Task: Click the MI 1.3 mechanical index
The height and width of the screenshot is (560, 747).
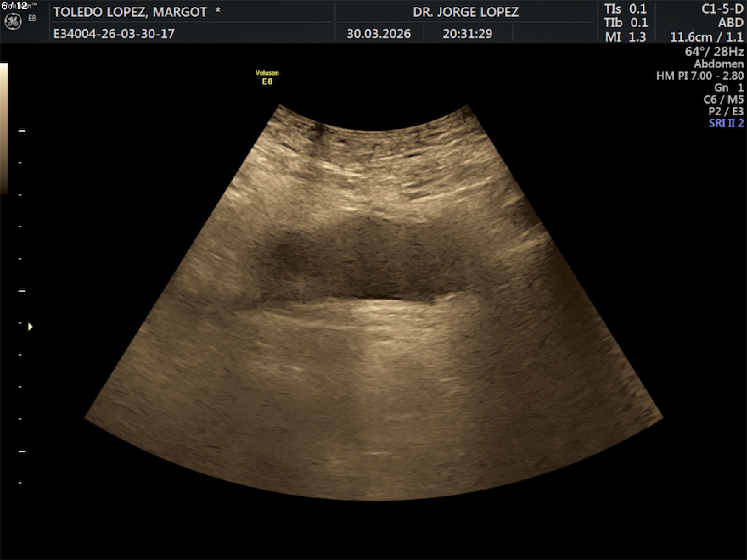Action: click(626, 37)
